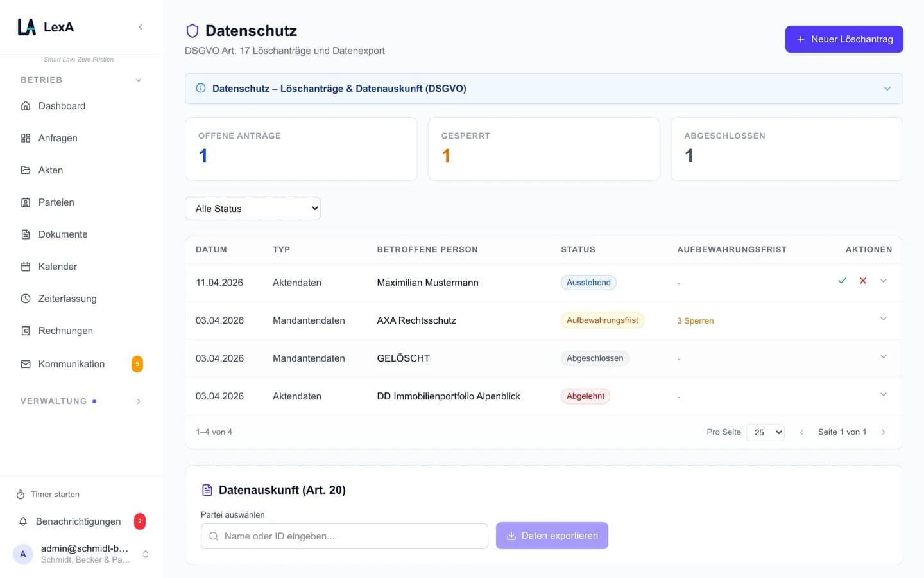Image resolution: width=924 pixels, height=578 pixels.
Task: Click the Parteien contact icon
Action: (26, 202)
